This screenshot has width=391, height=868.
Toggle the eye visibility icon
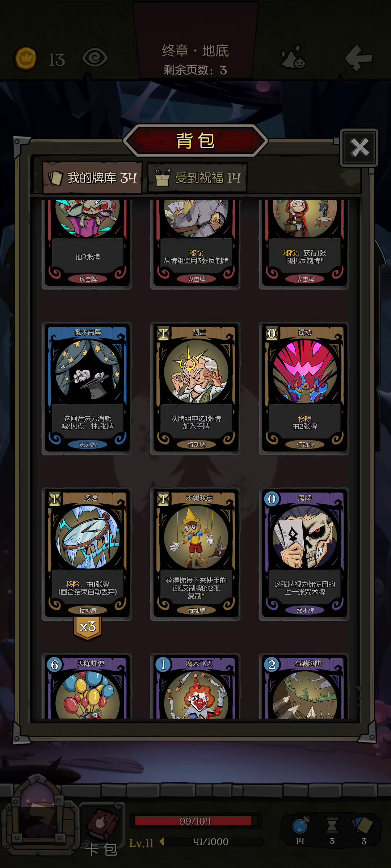(x=95, y=58)
